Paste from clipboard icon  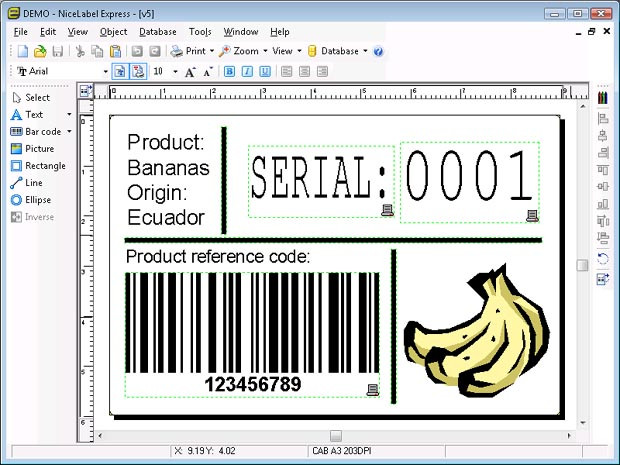tap(115, 51)
